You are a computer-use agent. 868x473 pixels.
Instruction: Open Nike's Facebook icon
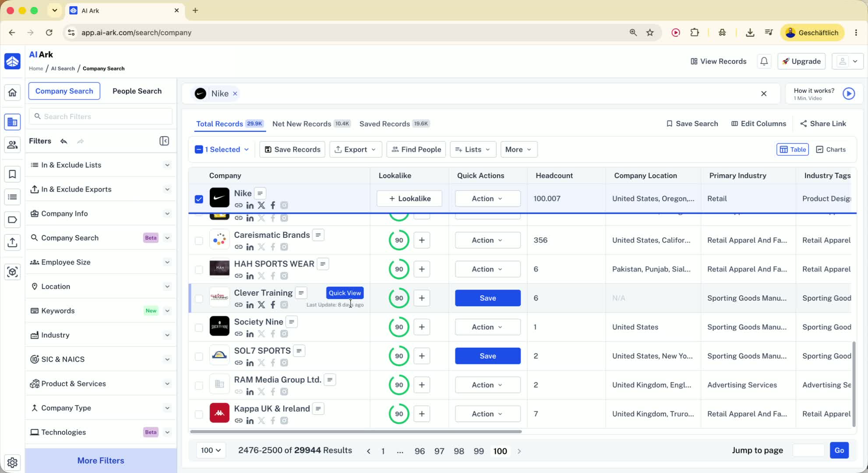[x=273, y=205]
